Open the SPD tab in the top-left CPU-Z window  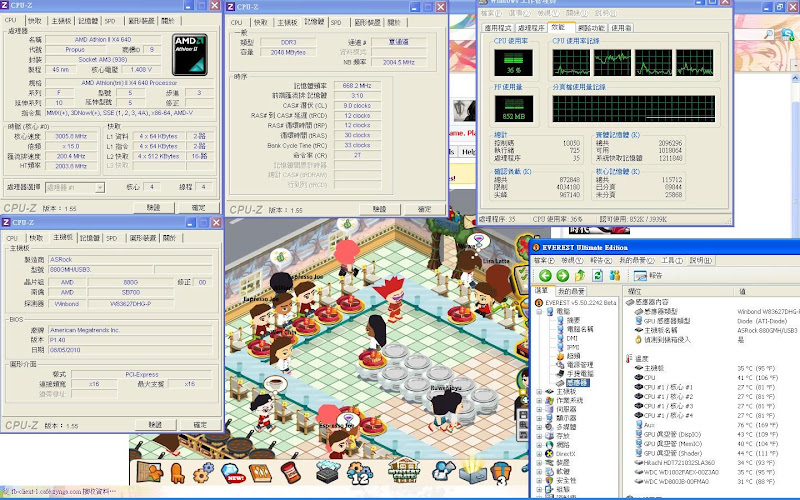(x=110, y=21)
